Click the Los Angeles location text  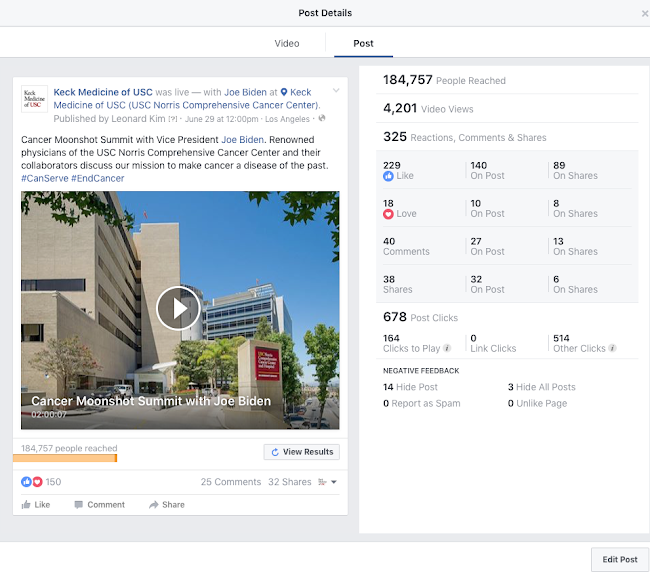pyautogui.click(x=287, y=119)
